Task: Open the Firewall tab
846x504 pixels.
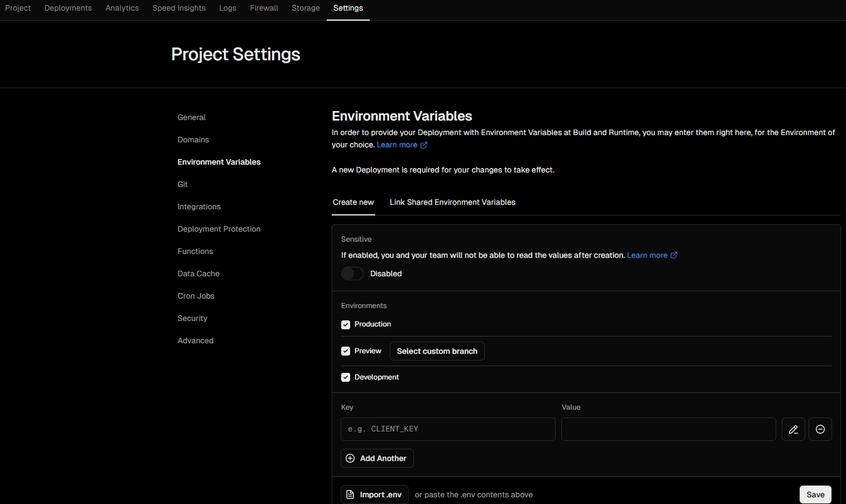Action: [264, 8]
